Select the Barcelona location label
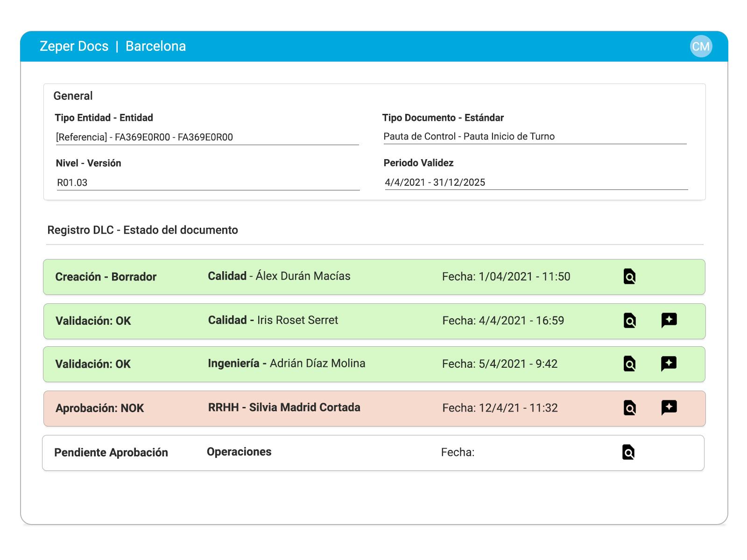 tap(155, 46)
